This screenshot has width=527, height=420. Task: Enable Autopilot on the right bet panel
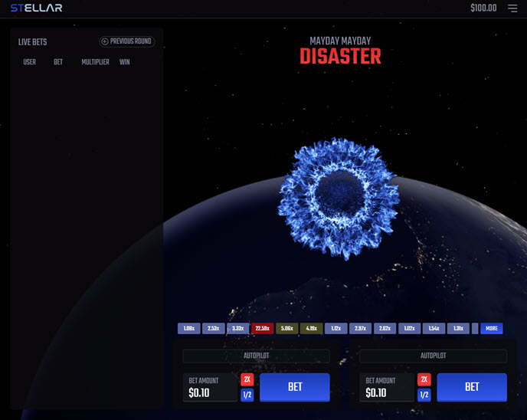click(x=433, y=356)
